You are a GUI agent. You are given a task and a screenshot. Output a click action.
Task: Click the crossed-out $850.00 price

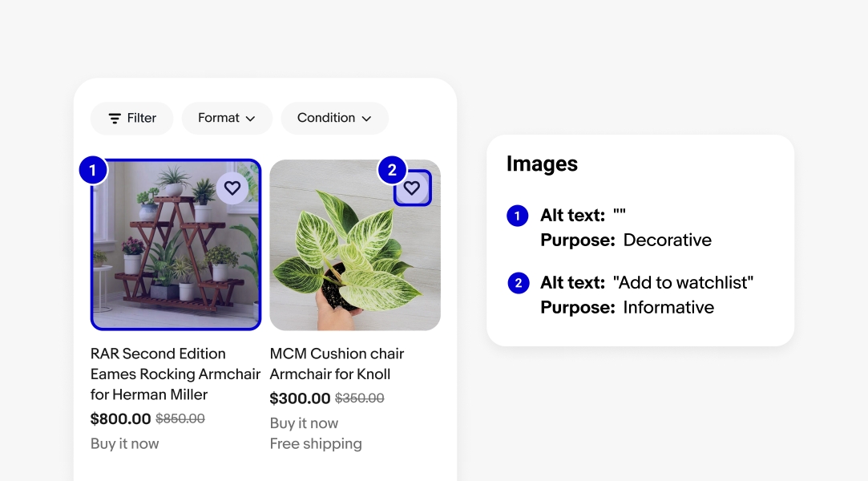pyautogui.click(x=180, y=418)
